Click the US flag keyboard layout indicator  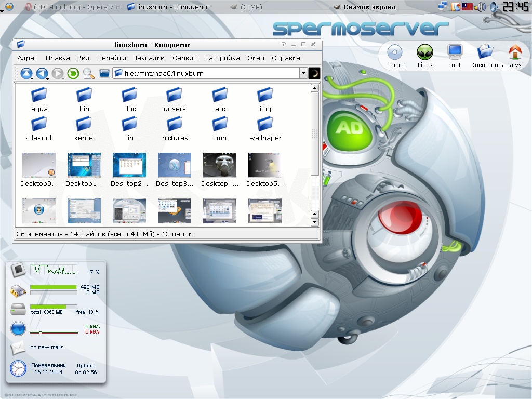point(467,6)
